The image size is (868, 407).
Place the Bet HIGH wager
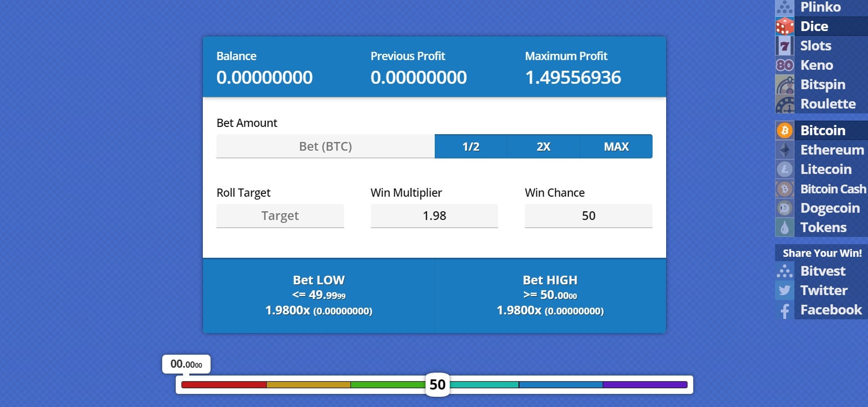click(x=550, y=296)
